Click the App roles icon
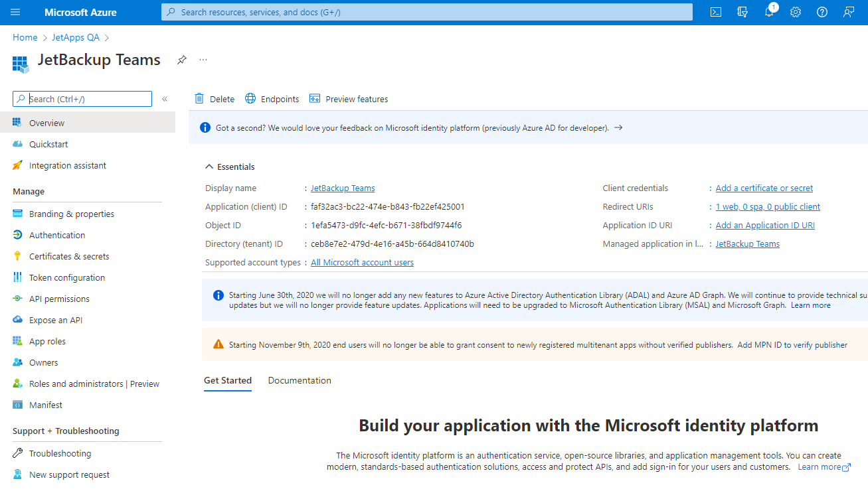868x495 pixels. click(17, 341)
